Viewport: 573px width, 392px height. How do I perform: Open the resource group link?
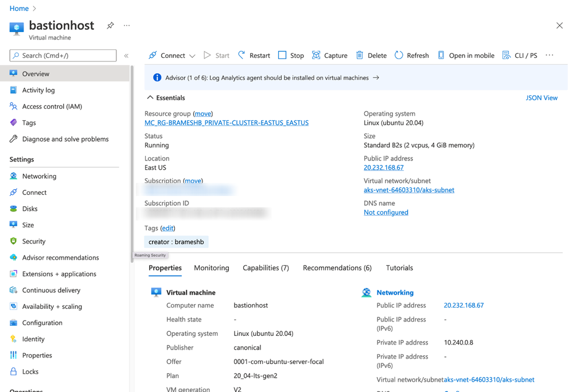[227, 123]
